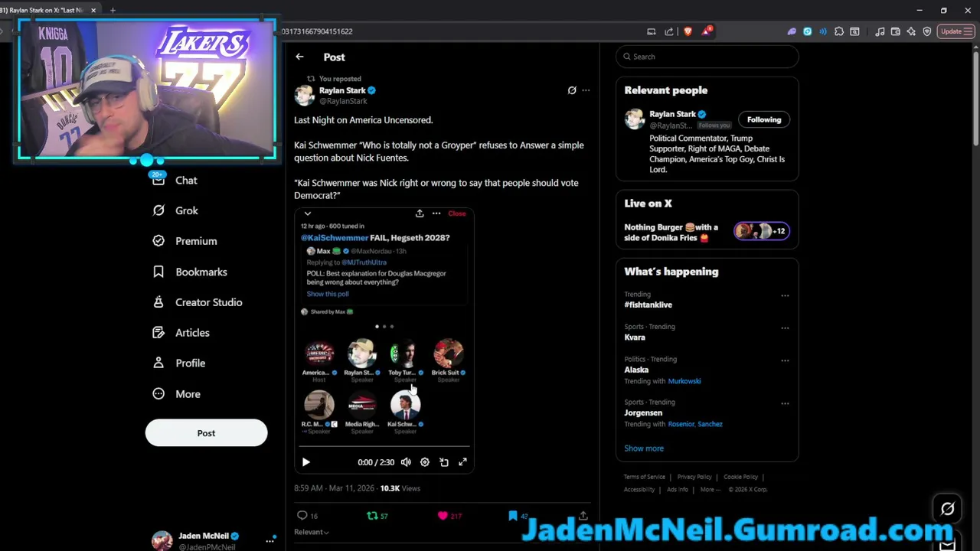Click the Brave Rewards triangle icon

pos(706,31)
